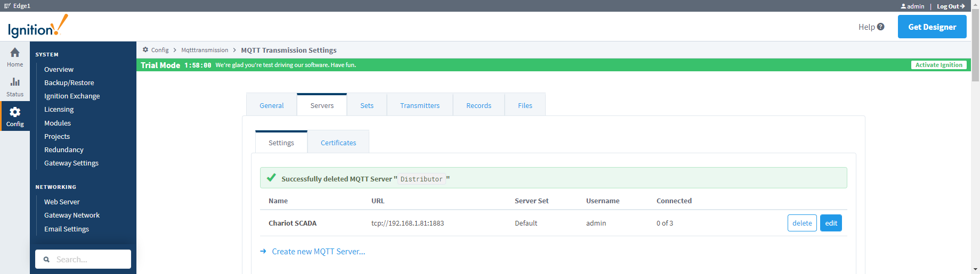Select the Settings sub-tab
The width and height of the screenshot is (980, 274).
coord(281,142)
